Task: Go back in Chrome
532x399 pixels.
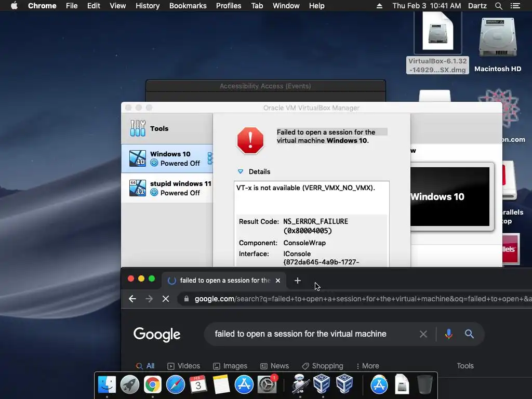Action: click(x=132, y=299)
